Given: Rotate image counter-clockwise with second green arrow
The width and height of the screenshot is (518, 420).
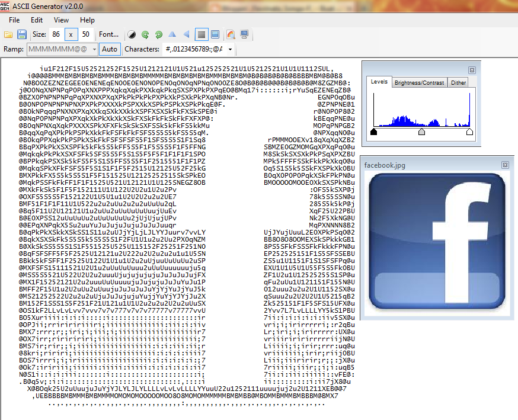Looking at the screenshot, I should 159,34.
